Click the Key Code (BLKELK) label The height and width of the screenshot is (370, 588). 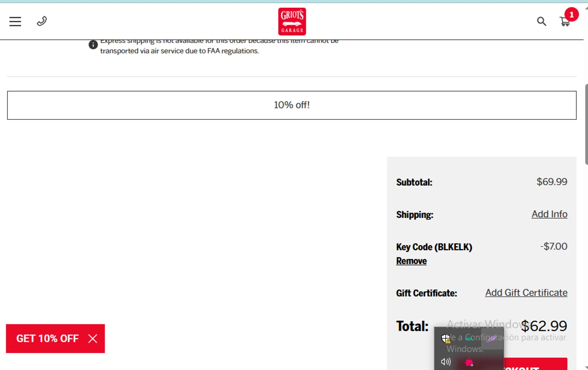click(434, 247)
